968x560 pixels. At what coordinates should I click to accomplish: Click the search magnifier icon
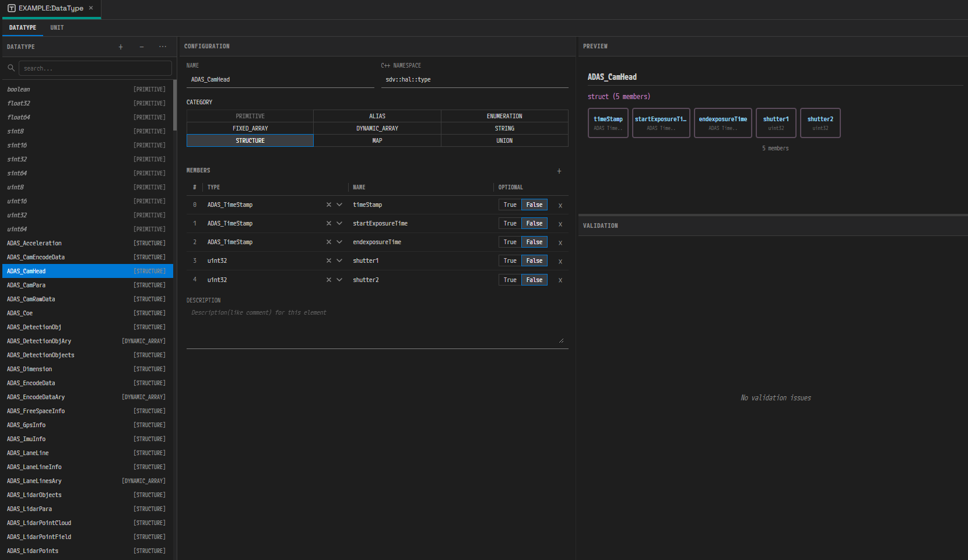[x=11, y=68]
